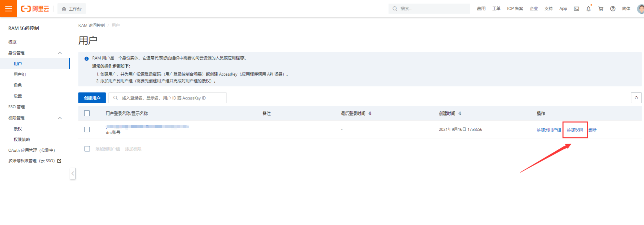Open OAuth 应用管理 (公测中)
Screen dimensions: 644x225
pos(31,150)
